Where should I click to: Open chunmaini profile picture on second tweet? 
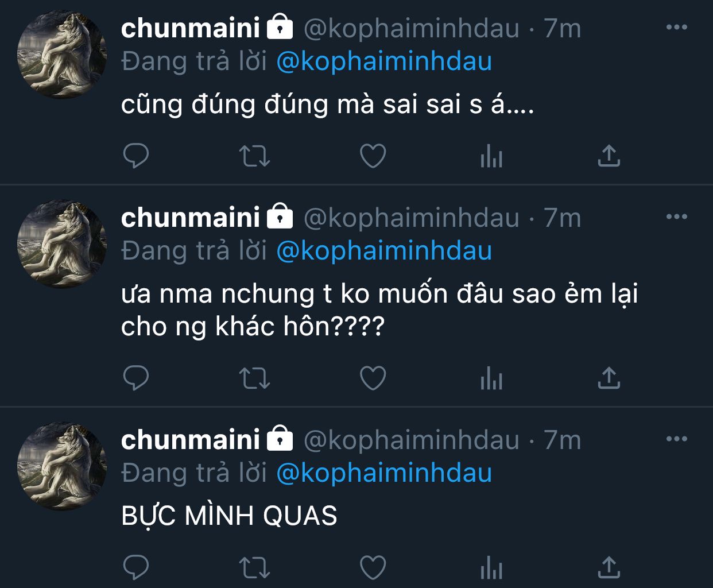point(62,243)
